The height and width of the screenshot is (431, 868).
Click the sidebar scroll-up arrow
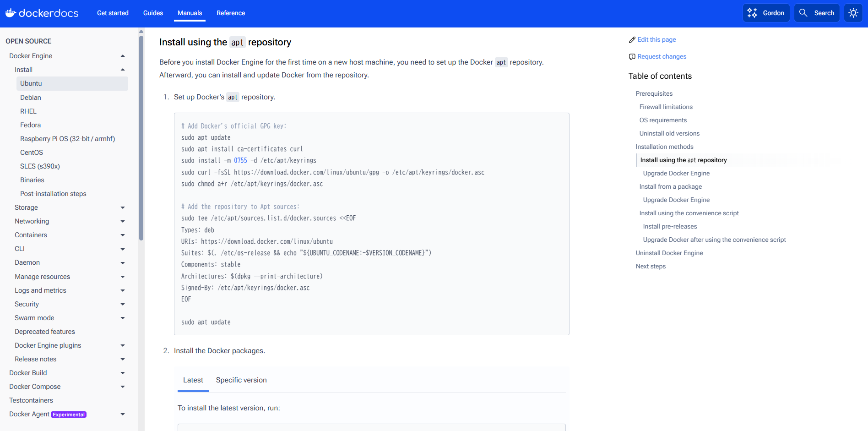tap(141, 32)
